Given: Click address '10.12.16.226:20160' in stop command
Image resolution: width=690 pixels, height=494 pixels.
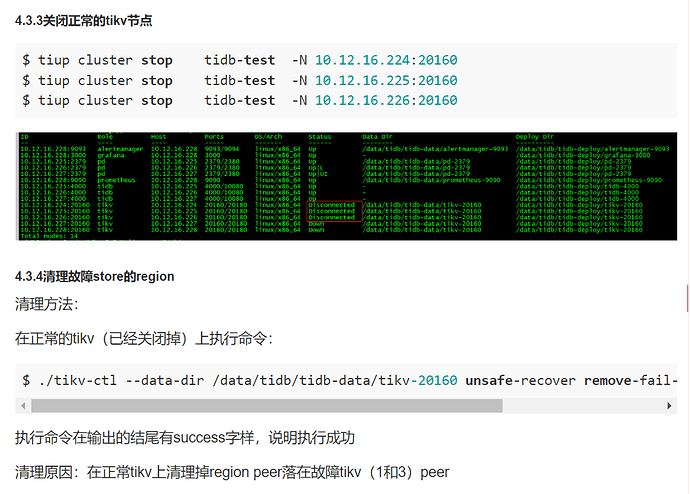Looking at the screenshot, I should coord(386,100).
